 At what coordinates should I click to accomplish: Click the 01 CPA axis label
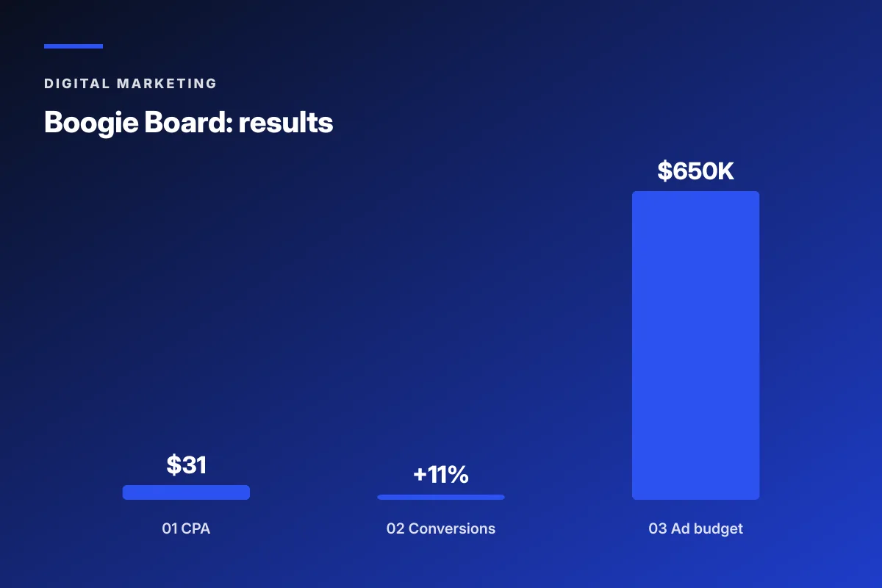(186, 528)
